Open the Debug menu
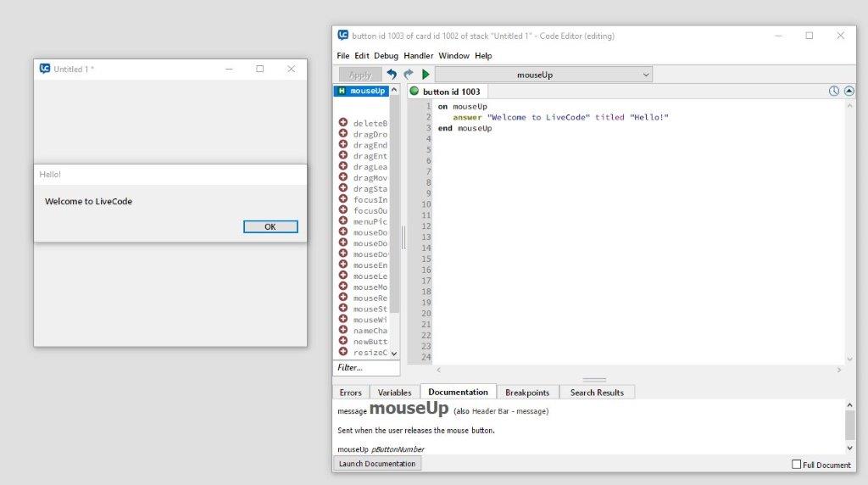Viewport: 868px width, 485px height. [x=386, y=56]
